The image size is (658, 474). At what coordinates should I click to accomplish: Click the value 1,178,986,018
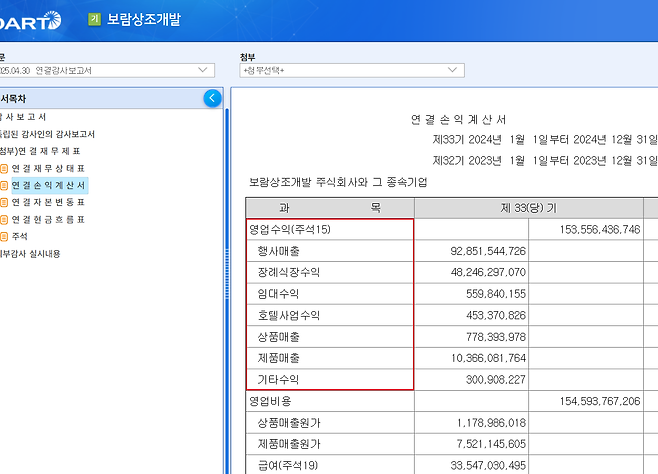tap(491, 423)
